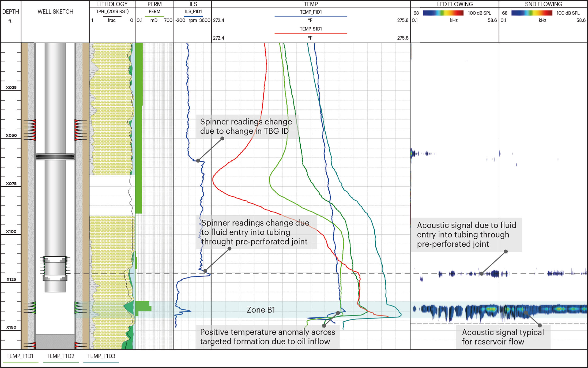The image size is (588, 368).
Task: Select the TEMP_T1D1 legend entry
Action: pos(20,356)
